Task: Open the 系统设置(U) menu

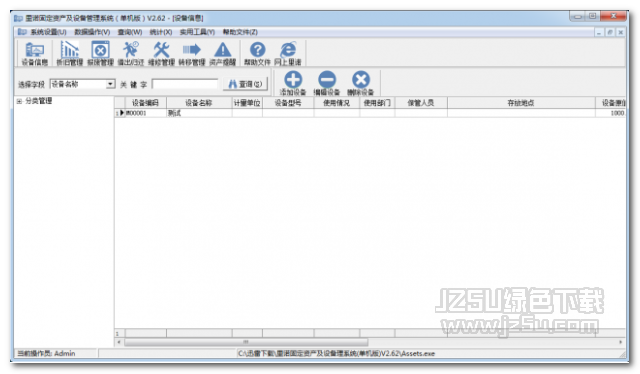Action: click(49, 32)
